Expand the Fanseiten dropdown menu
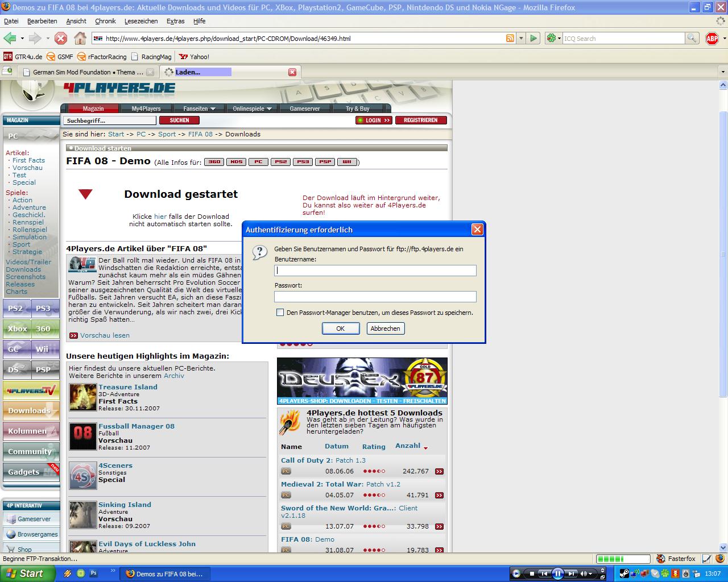 [199, 109]
